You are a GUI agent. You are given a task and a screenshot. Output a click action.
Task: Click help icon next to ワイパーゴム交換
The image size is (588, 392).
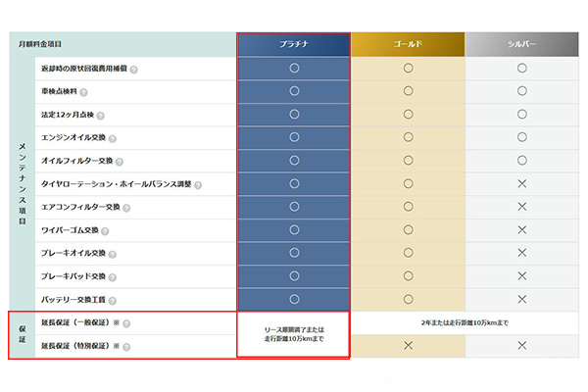tap(105, 231)
